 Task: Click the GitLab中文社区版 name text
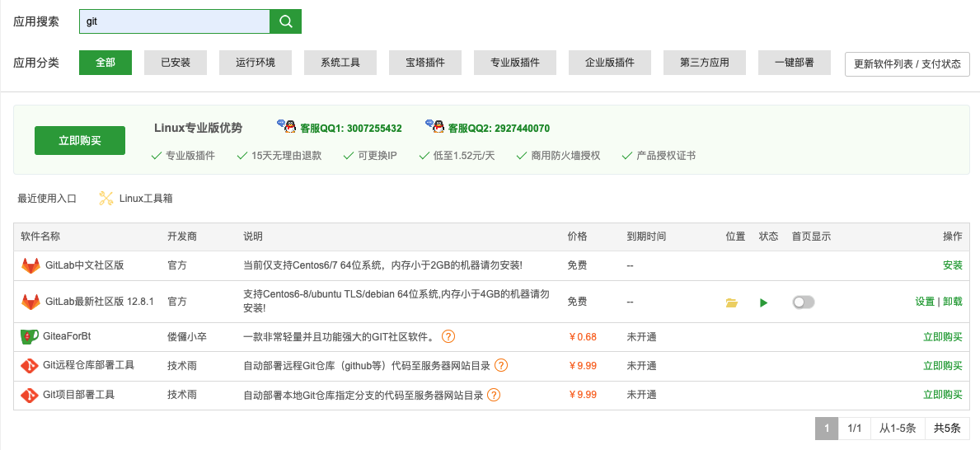coord(84,265)
